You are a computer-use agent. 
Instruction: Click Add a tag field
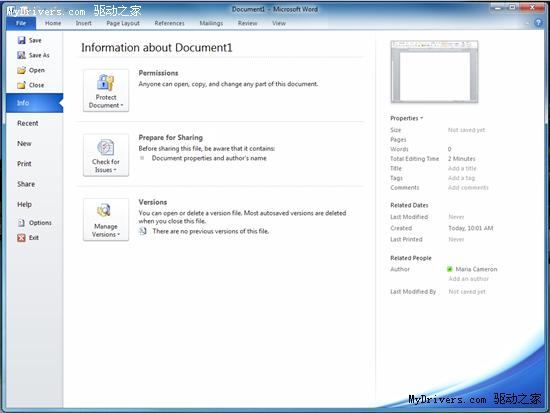point(462,178)
